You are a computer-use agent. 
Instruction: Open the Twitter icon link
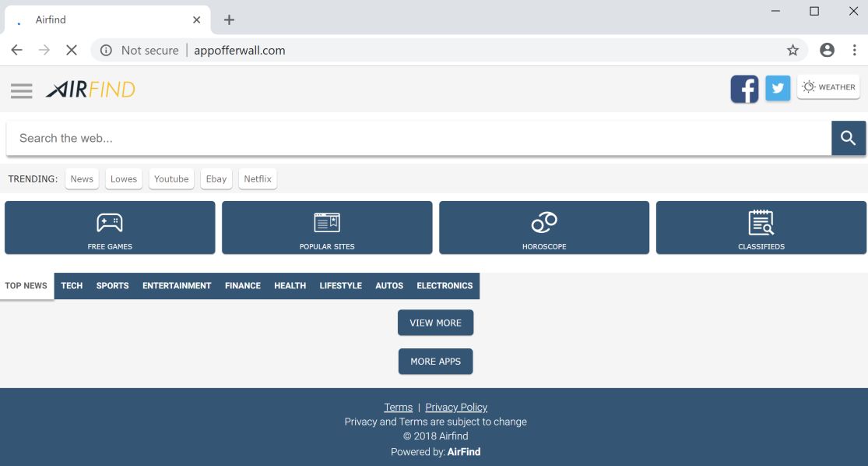coord(778,88)
